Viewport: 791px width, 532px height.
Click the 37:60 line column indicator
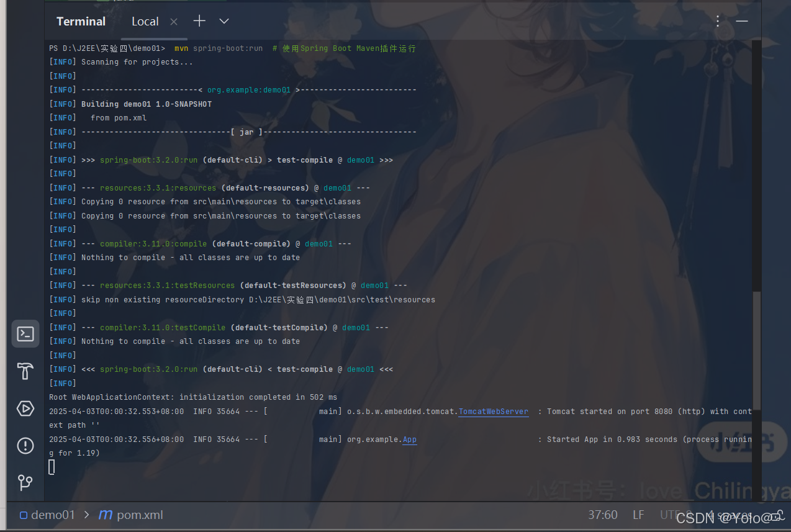pos(603,515)
